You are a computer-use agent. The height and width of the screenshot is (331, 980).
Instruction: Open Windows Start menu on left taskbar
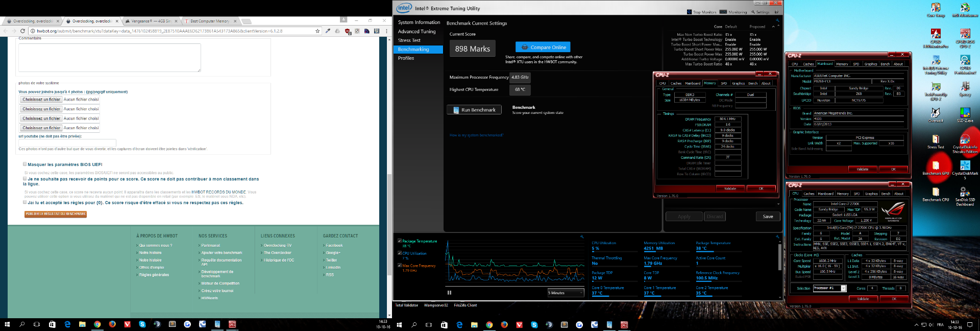click(x=7, y=324)
